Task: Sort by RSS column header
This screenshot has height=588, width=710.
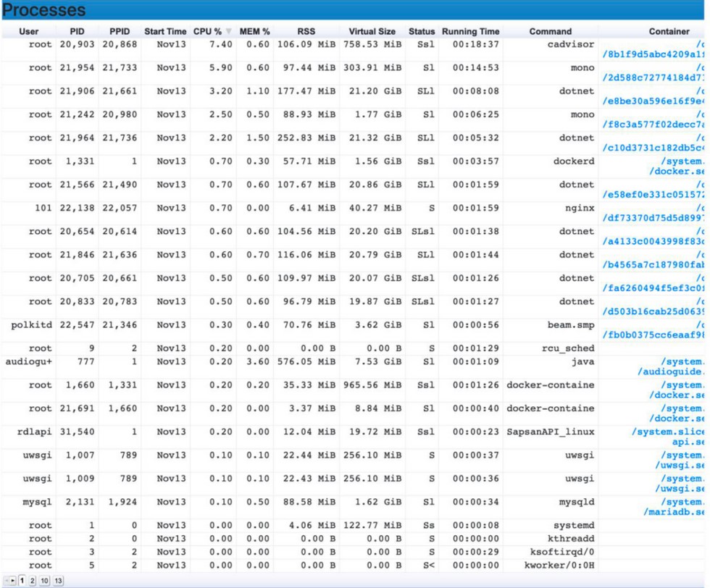Action: click(306, 31)
